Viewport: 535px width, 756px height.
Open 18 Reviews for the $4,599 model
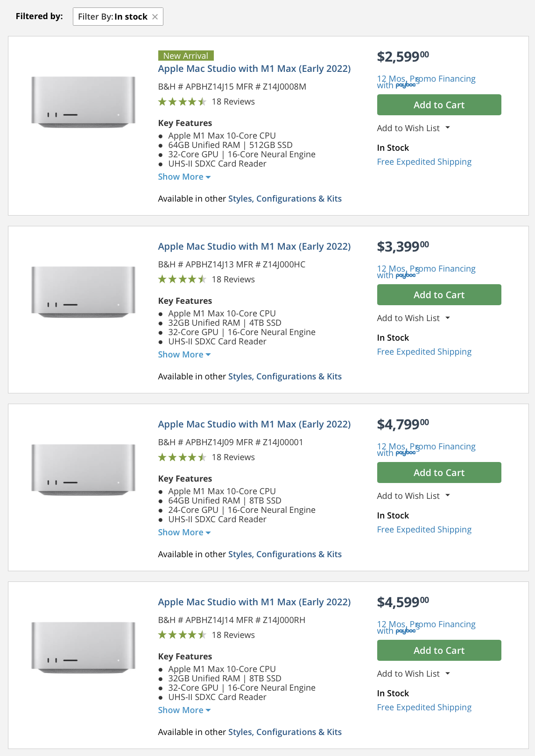233,635
